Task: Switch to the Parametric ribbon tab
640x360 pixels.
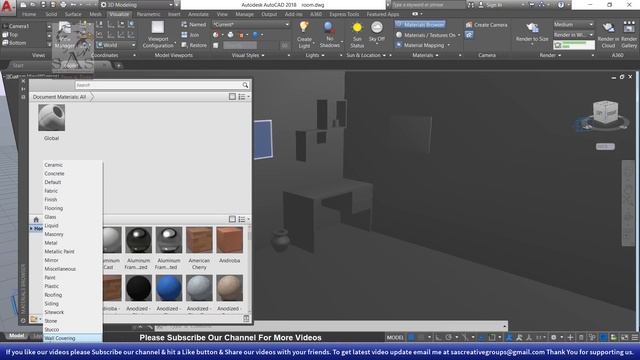Action: 148,14
